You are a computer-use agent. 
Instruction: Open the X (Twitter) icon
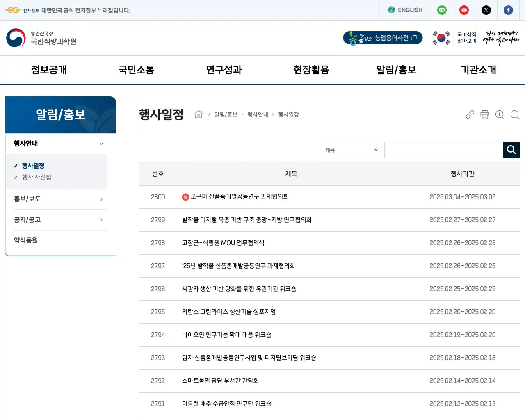(486, 10)
